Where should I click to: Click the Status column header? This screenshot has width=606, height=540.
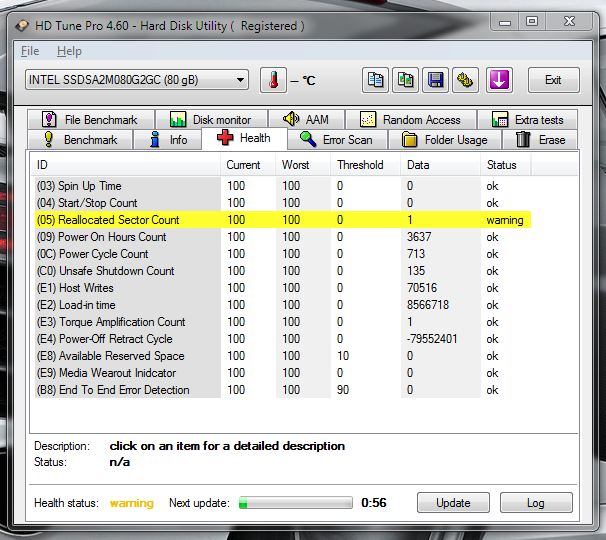pyautogui.click(x=506, y=165)
